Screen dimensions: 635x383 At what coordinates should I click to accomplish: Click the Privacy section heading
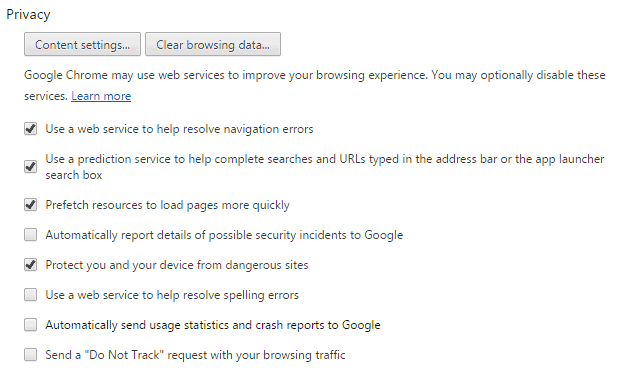tap(28, 15)
